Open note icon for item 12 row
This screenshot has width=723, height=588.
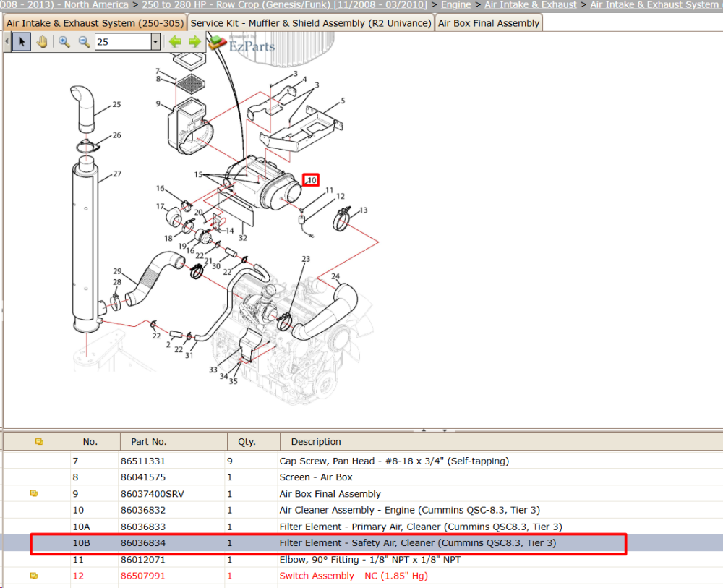[x=34, y=576]
